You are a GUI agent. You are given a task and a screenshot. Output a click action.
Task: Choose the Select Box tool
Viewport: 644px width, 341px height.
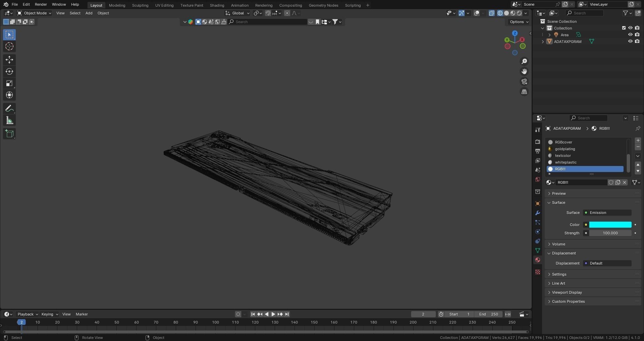click(x=9, y=35)
